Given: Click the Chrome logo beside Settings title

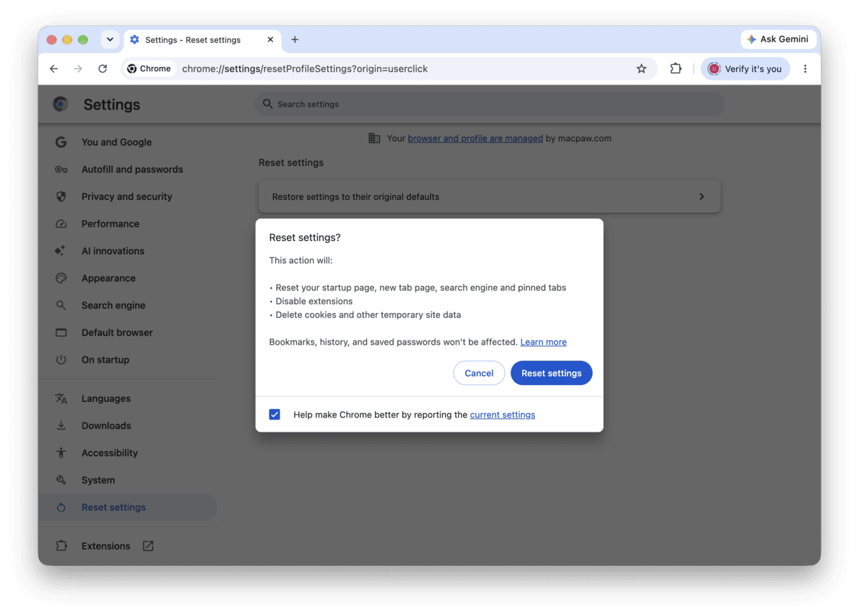Looking at the screenshot, I should pyautogui.click(x=61, y=105).
